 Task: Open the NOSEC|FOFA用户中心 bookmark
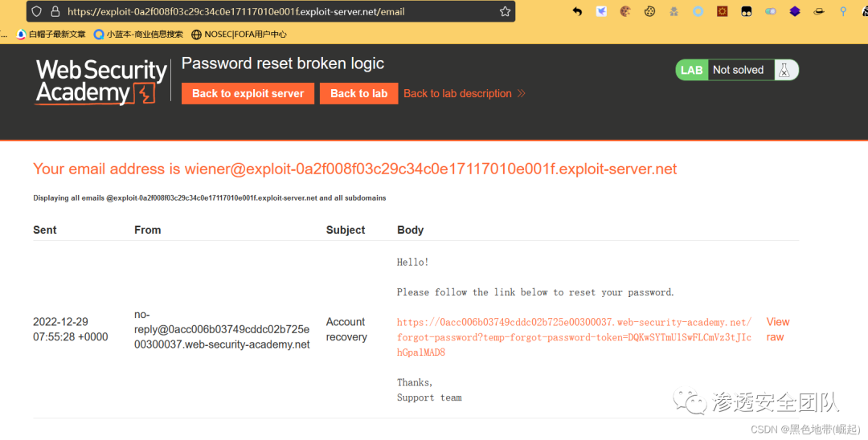coord(239,35)
